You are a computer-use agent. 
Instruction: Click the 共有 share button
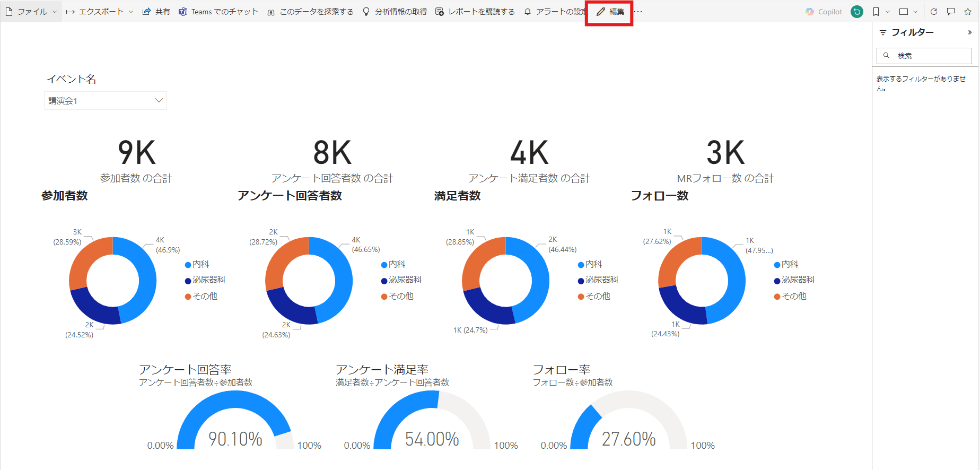[156, 12]
